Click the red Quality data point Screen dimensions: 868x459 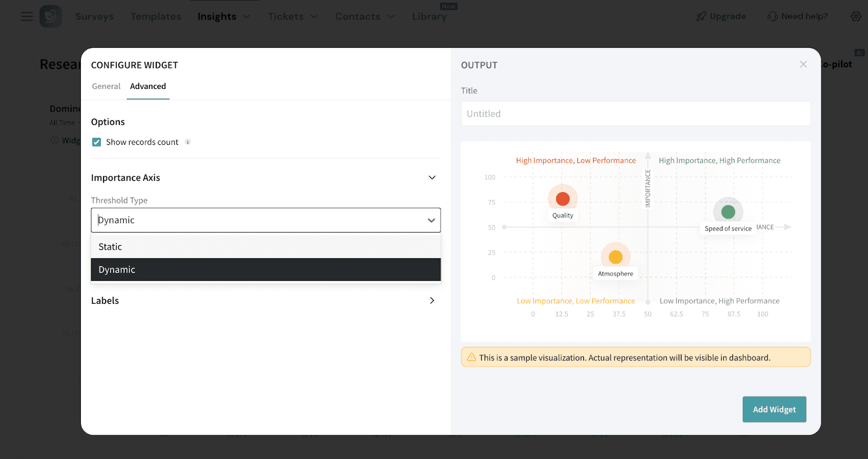[563, 199]
